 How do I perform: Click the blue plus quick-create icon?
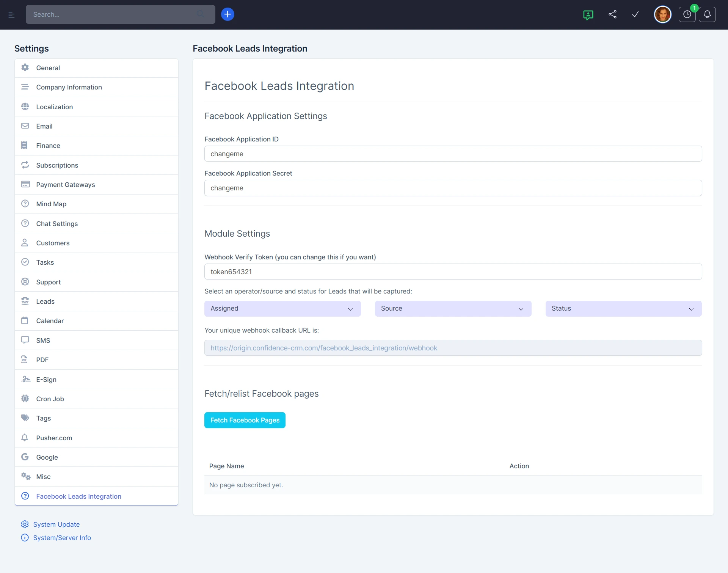[227, 14]
